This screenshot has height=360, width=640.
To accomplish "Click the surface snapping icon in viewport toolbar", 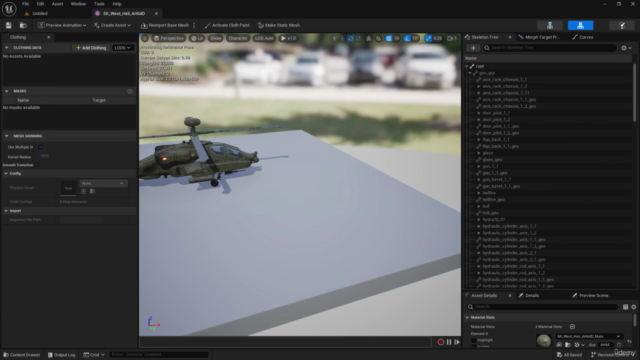I will pos(378,38).
